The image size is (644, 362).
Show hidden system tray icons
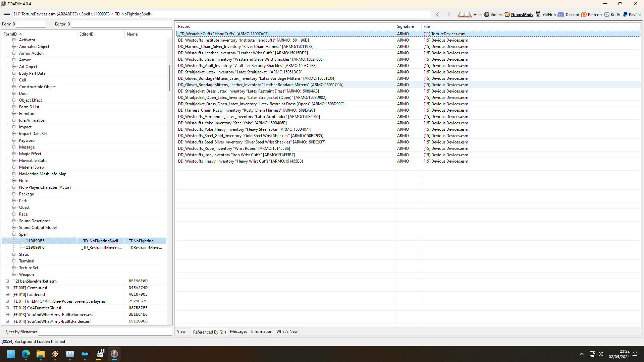coord(581,354)
